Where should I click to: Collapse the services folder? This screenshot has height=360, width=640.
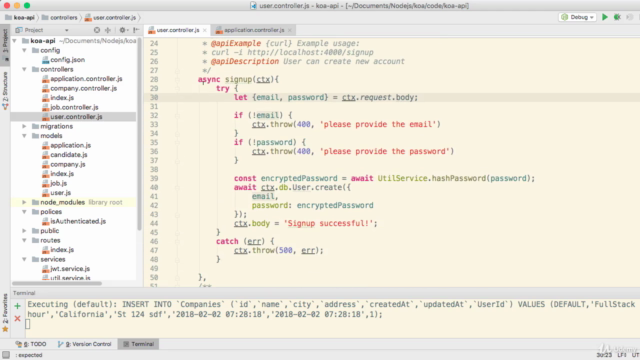click(x=24, y=260)
